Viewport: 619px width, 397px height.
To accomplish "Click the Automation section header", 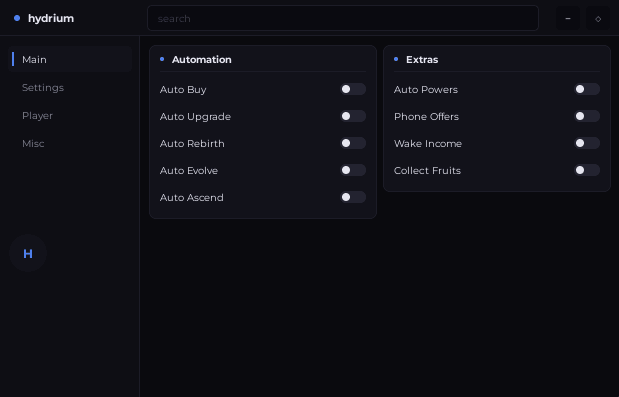I will (202, 60).
